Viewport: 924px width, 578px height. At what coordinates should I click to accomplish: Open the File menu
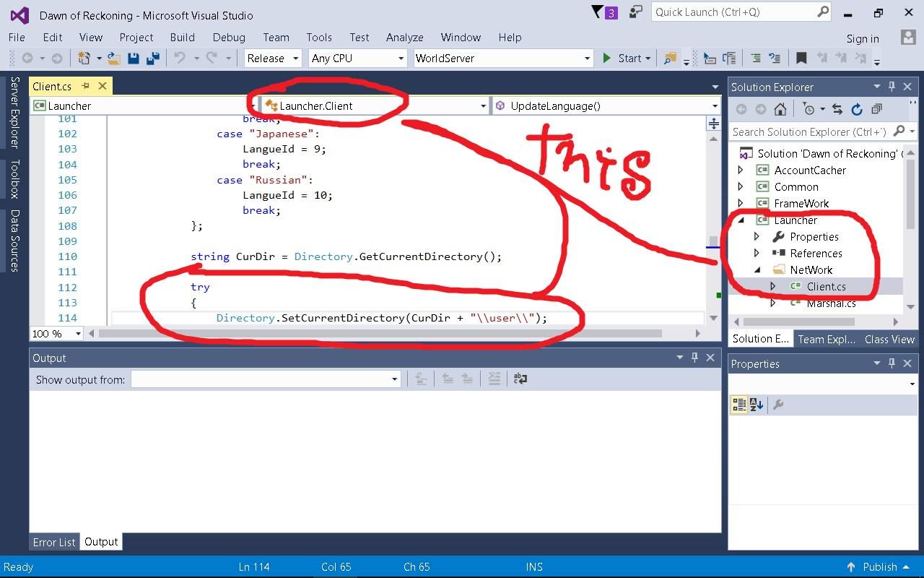[x=17, y=37]
